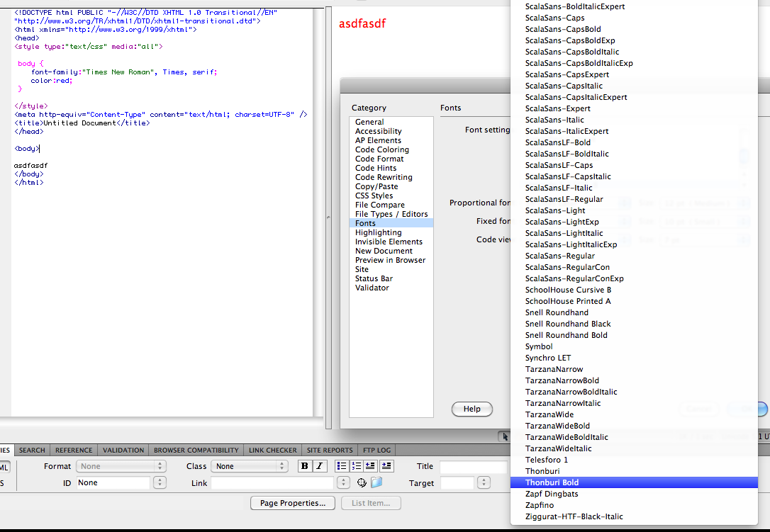Select the highlighted Fonts category

[x=391, y=223]
